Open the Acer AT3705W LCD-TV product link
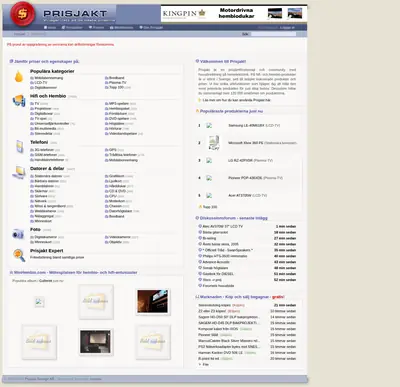 (240, 196)
